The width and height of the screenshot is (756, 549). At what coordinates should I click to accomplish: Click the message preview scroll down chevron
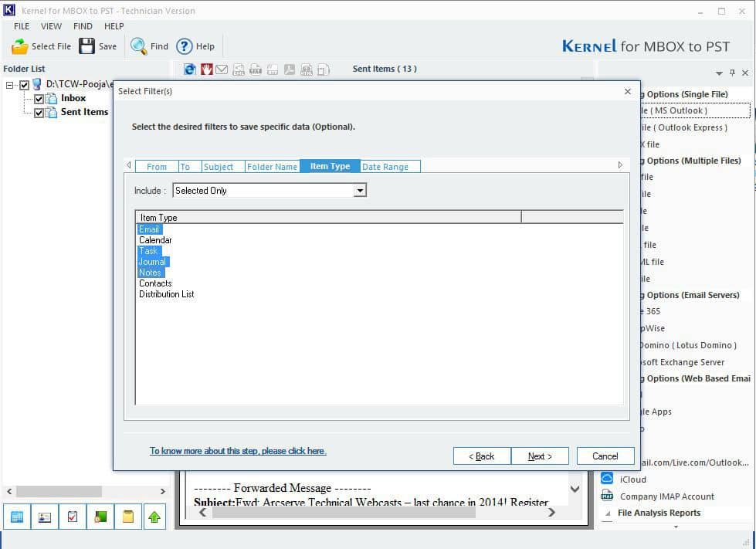tap(575, 489)
